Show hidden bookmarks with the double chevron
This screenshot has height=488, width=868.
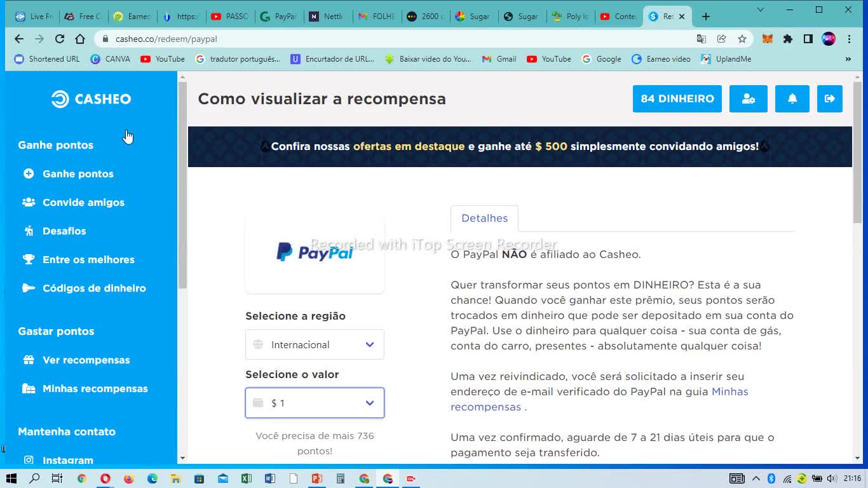pyautogui.click(x=848, y=59)
